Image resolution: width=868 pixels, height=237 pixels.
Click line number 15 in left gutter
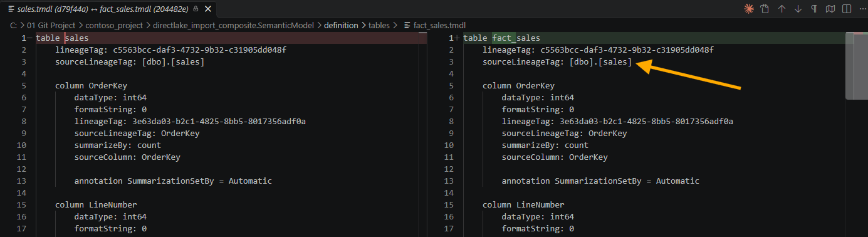(21, 205)
